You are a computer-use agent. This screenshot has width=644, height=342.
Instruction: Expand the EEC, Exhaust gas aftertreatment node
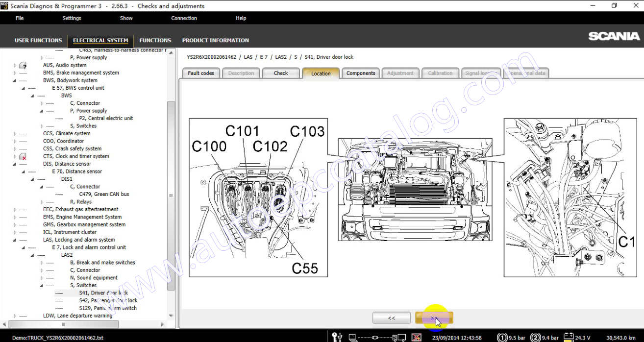pyautogui.click(x=15, y=210)
